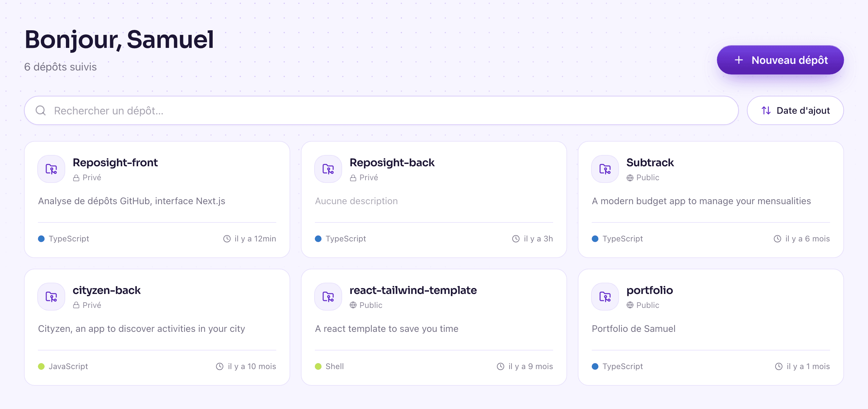
Task: Click the sort arrows icon beside Date d'ajout
Action: [766, 110]
